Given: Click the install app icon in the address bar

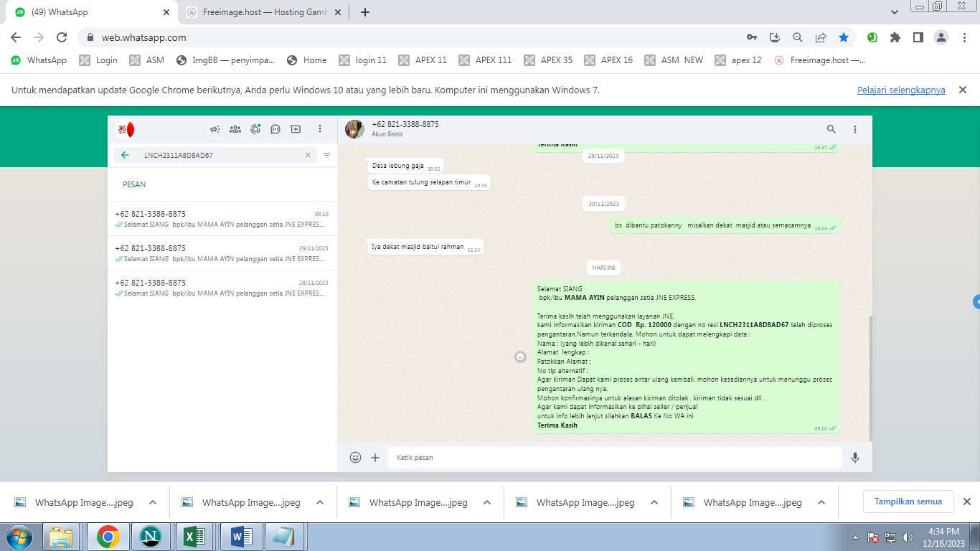Looking at the screenshot, I should pyautogui.click(x=775, y=37).
